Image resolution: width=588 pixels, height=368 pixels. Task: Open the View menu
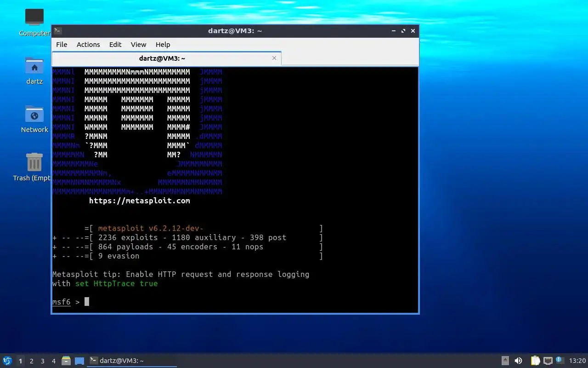point(138,45)
